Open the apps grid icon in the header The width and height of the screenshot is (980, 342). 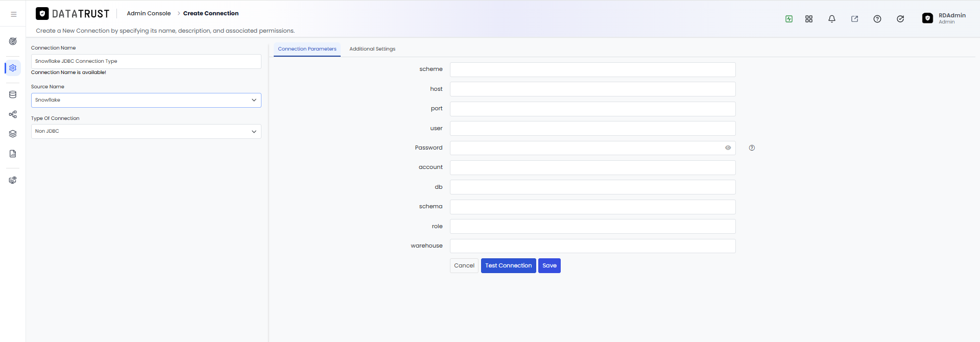click(809, 19)
